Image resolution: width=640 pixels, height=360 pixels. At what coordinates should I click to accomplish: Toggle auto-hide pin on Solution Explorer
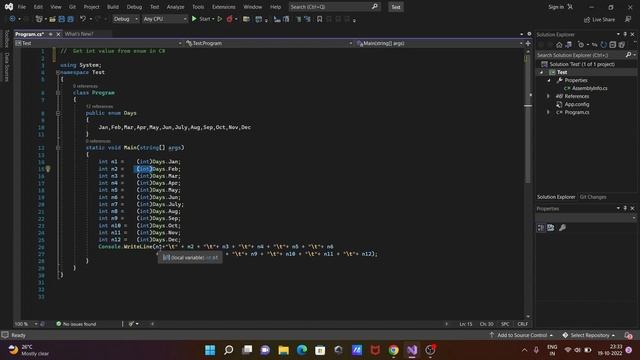click(625, 34)
